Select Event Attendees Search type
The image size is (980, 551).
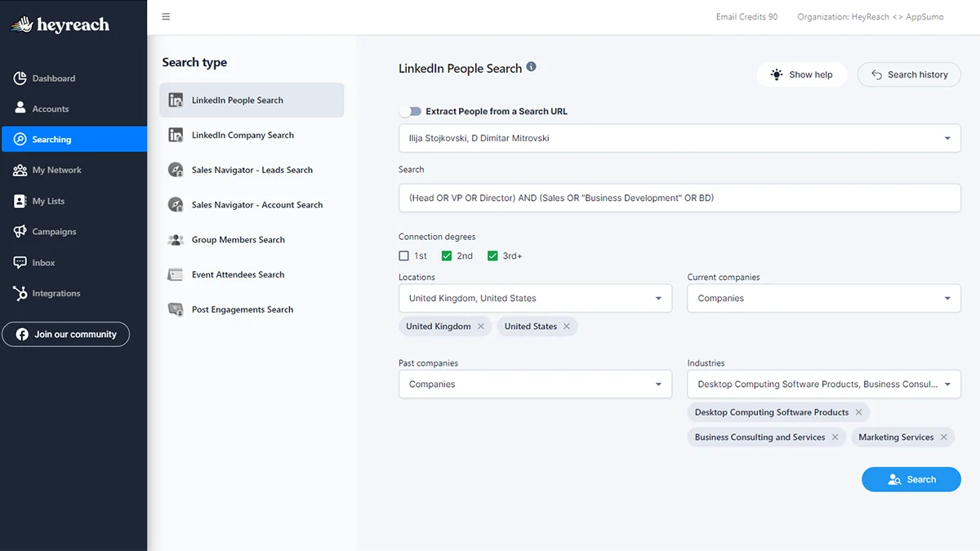coord(252,275)
